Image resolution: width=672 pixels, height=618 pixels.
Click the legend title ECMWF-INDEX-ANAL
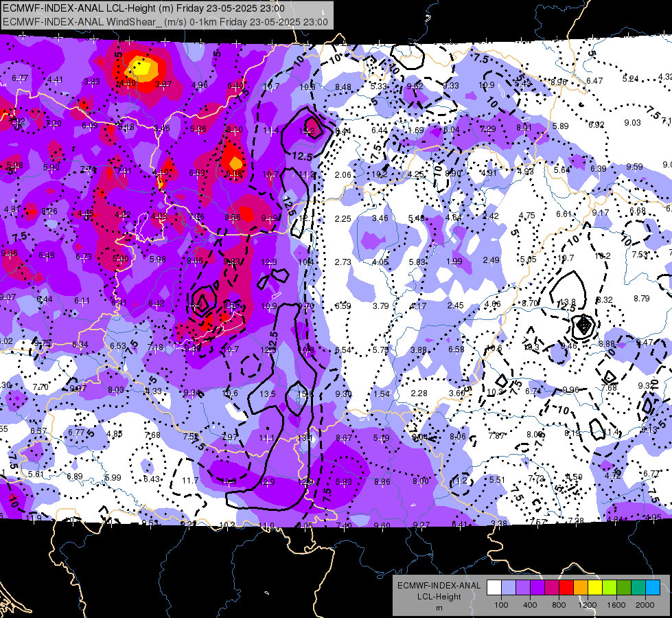coord(439,586)
